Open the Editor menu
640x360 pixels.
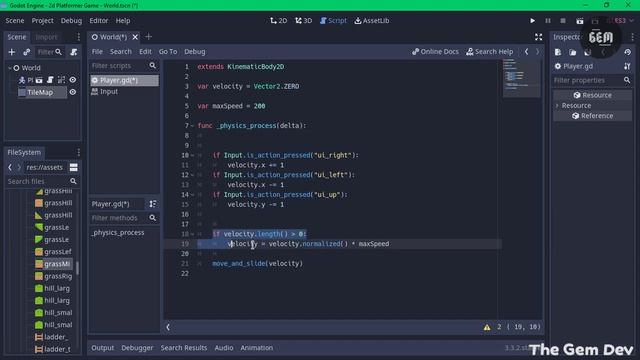point(99,21)
